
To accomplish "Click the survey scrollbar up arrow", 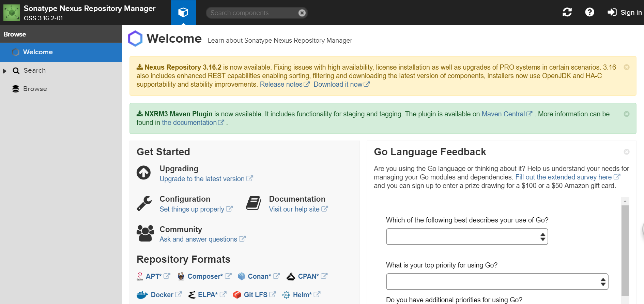I will pos(625,201).
